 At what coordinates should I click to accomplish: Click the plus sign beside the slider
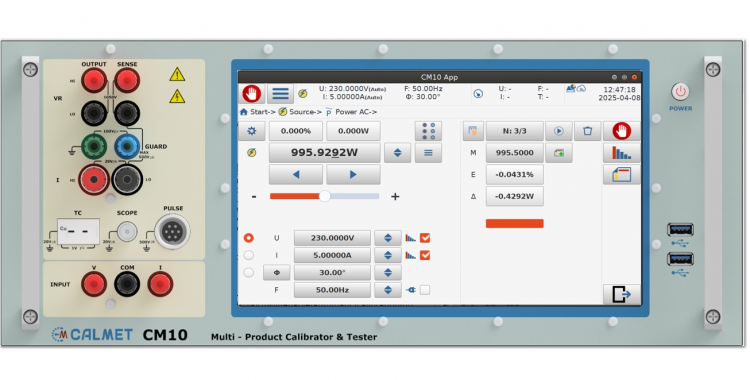[x=395, y=196]
